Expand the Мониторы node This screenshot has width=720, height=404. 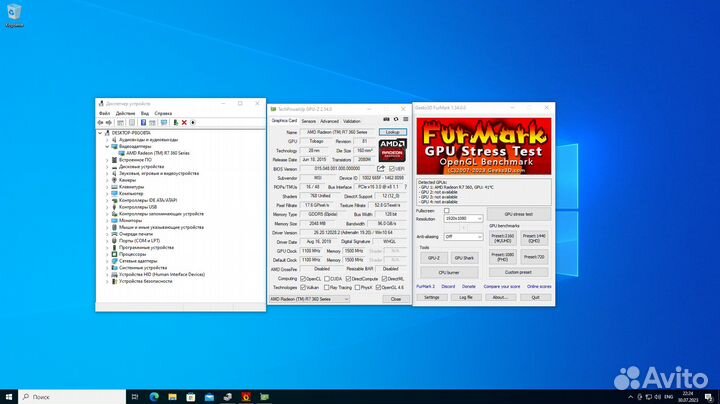tap(107, 220)
